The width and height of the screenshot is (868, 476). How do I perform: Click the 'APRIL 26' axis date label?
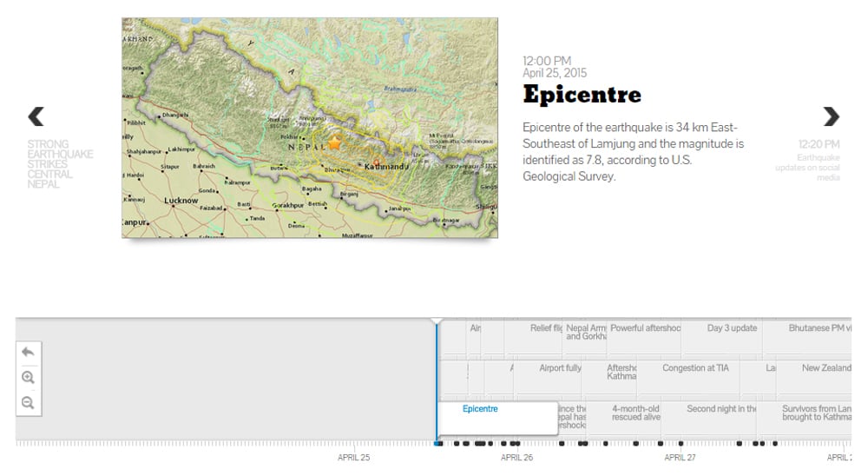pos(516,458)
